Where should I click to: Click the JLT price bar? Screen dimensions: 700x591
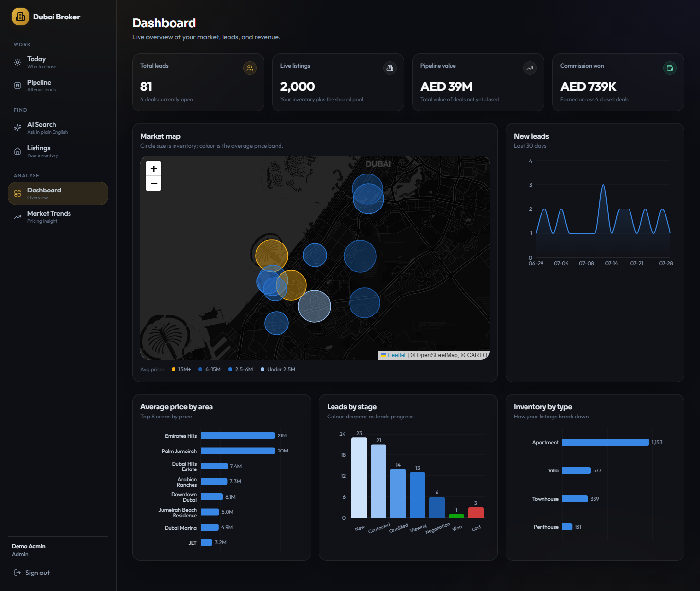click(207, 542)
